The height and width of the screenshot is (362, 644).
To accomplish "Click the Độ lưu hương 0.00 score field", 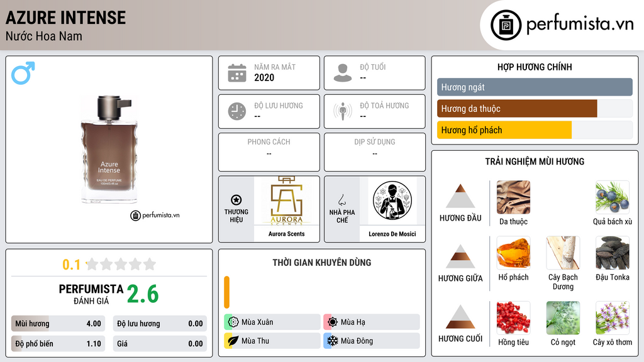I will click(x=160, y=324).
